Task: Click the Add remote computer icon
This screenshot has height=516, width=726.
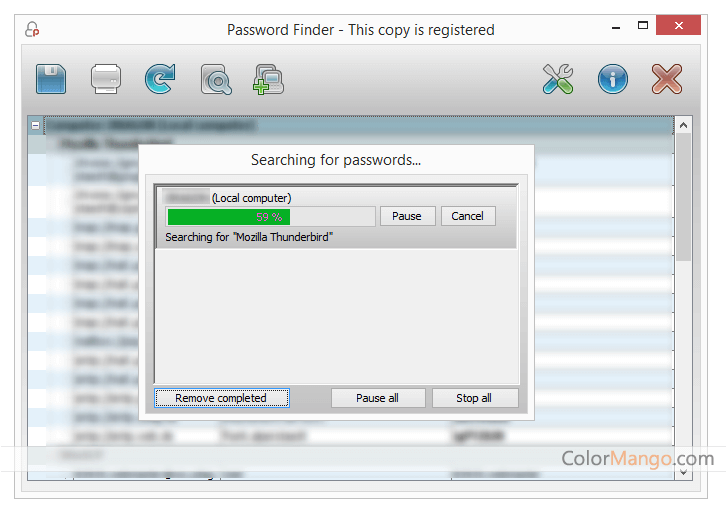Action: coord(269,80)
